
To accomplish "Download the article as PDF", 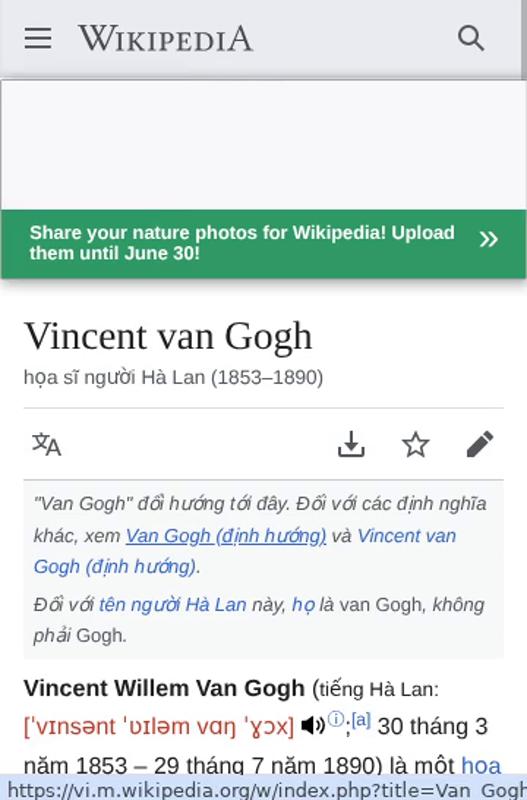I will (351, 444).
